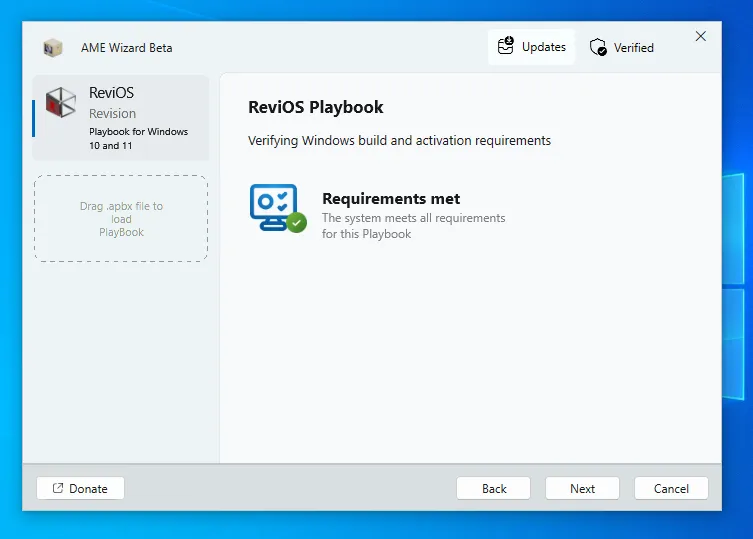Screen dimensions: 753x539
Task: Click the ReviOS cube logo icon
Action: pyautogui.click(x=61, y=102)
